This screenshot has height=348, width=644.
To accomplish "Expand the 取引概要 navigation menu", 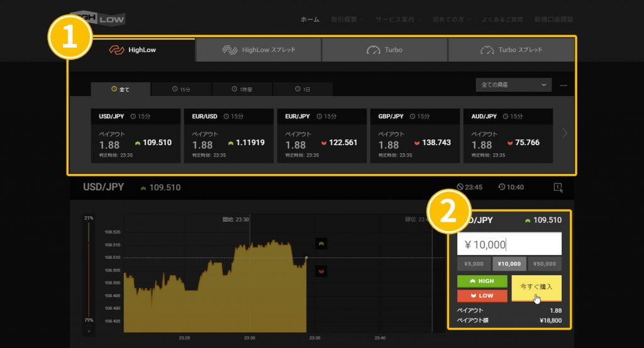I will [x=347, y=19].
